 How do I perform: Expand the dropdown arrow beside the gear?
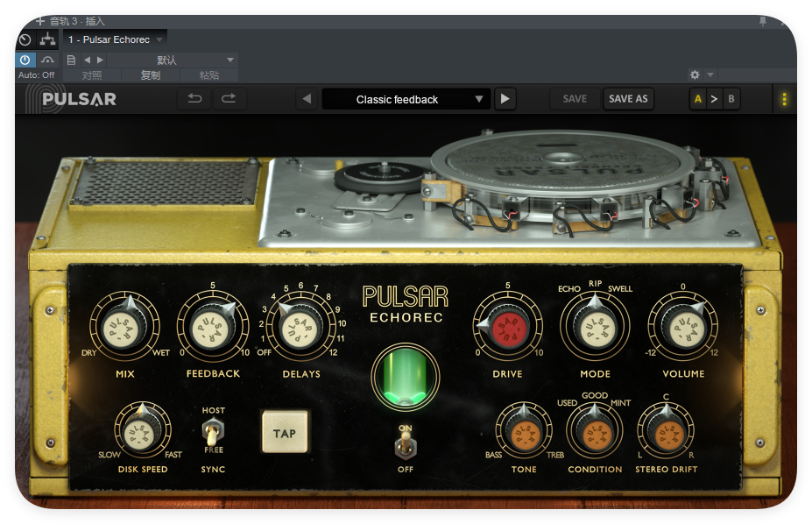pyautogui.click(x=710, y=74)
